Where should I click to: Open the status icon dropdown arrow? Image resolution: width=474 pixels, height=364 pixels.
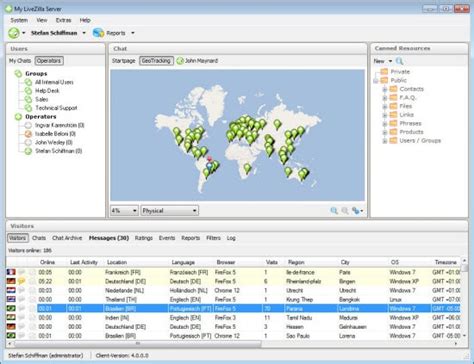pyautogui.click(x=24, y=33)
